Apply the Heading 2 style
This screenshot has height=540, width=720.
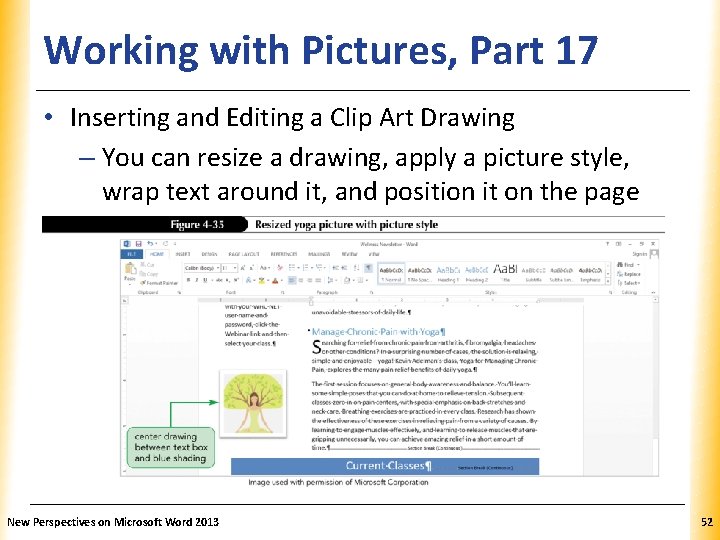click(x=477, y=274)
